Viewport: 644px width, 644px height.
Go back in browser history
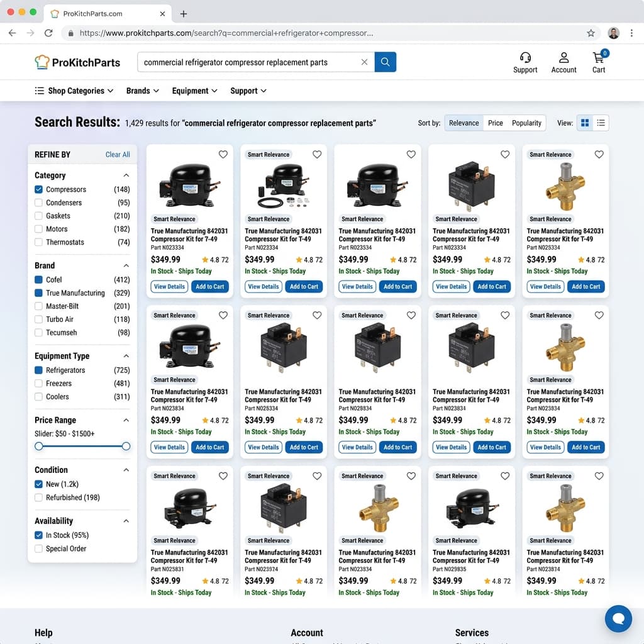point(13,33)
